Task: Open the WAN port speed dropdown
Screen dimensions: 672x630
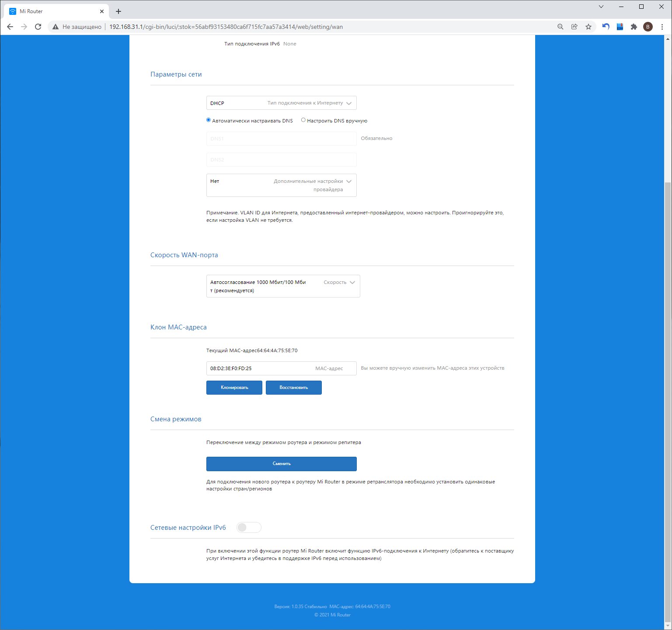Action: pyautogui.click(x=283, y=286)
